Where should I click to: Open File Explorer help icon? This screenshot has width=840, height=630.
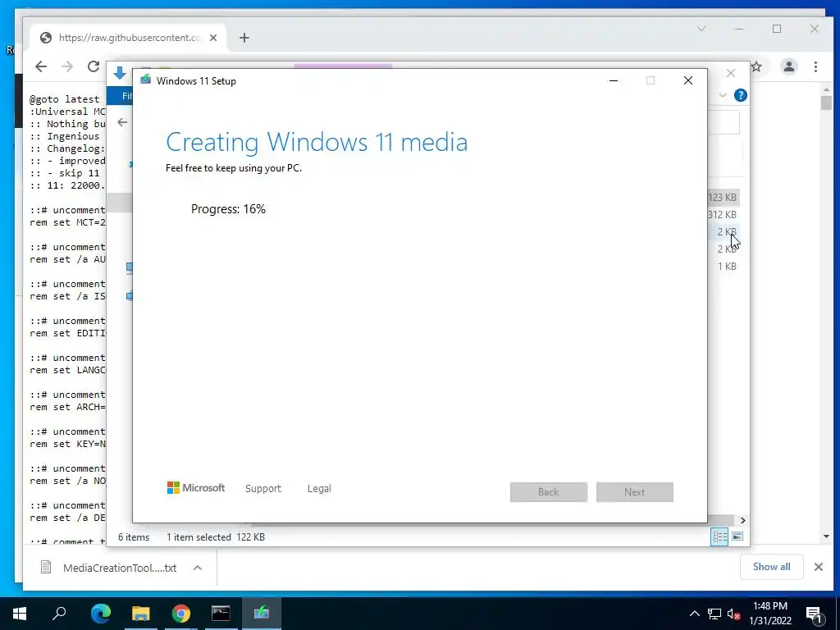(741, 95)
